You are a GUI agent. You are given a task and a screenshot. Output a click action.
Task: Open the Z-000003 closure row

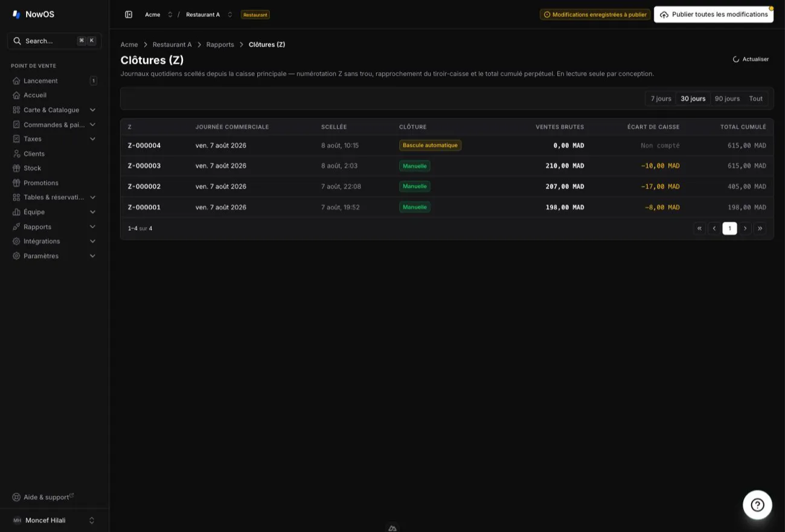[447, 166]
